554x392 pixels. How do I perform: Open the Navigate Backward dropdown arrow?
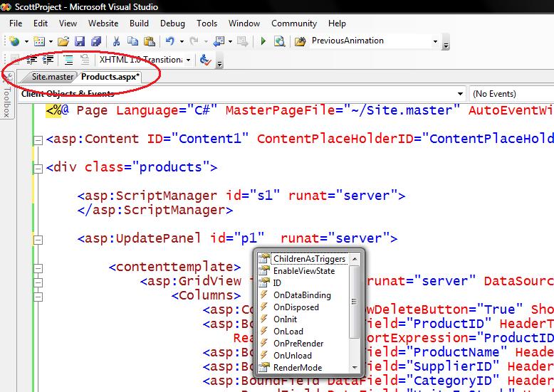(230, 42)
